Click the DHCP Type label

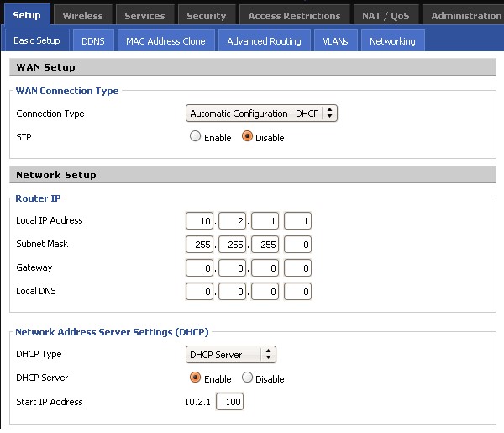(39, 354)
